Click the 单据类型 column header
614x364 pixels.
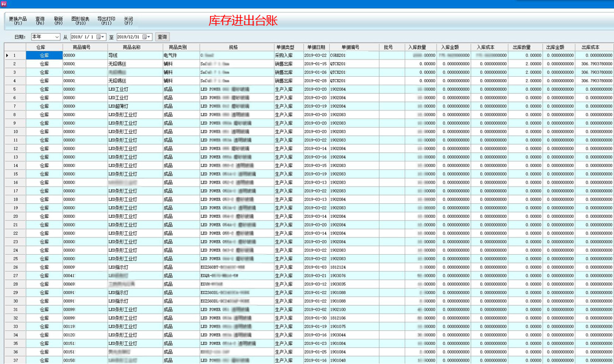(x=289, y=47)
